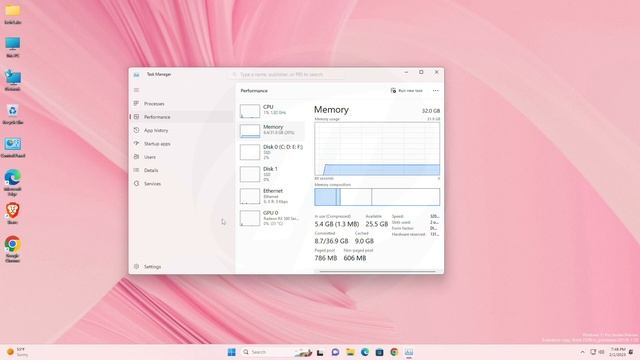
Task: Open the Brave browser desktop shortcut
Action: pyautogui.click(x=12, y=213)
